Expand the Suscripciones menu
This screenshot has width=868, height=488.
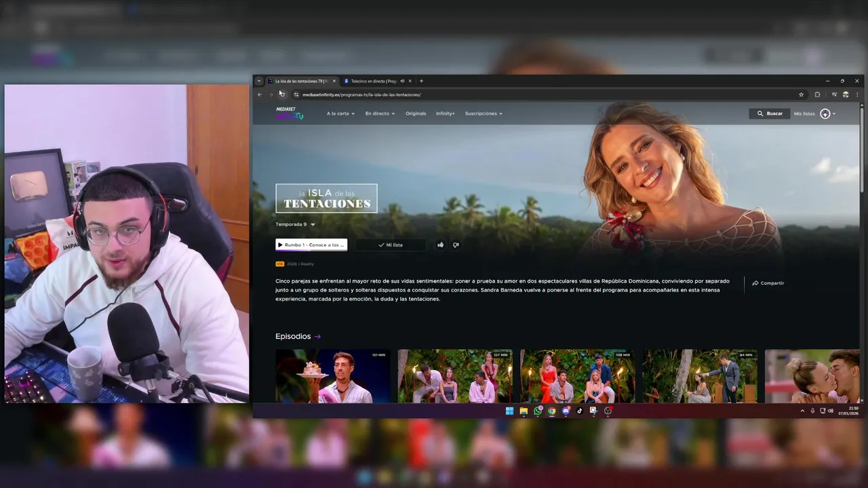484,114
